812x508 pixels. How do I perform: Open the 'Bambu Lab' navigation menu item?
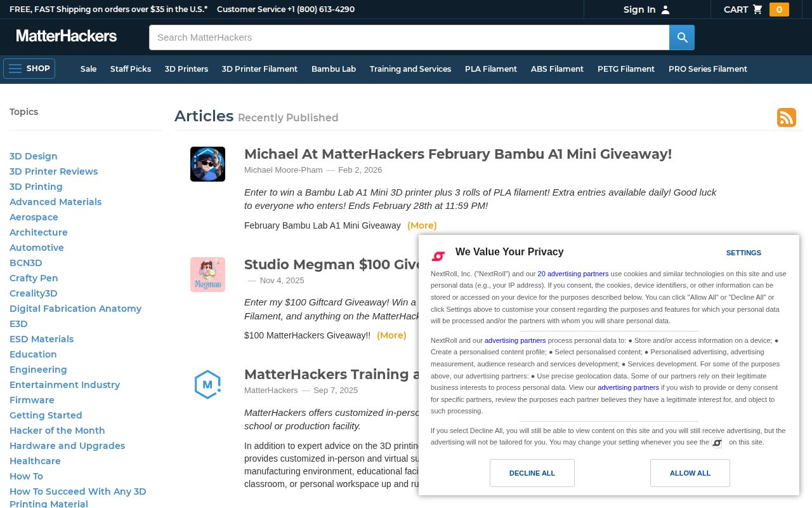(334, 69)
